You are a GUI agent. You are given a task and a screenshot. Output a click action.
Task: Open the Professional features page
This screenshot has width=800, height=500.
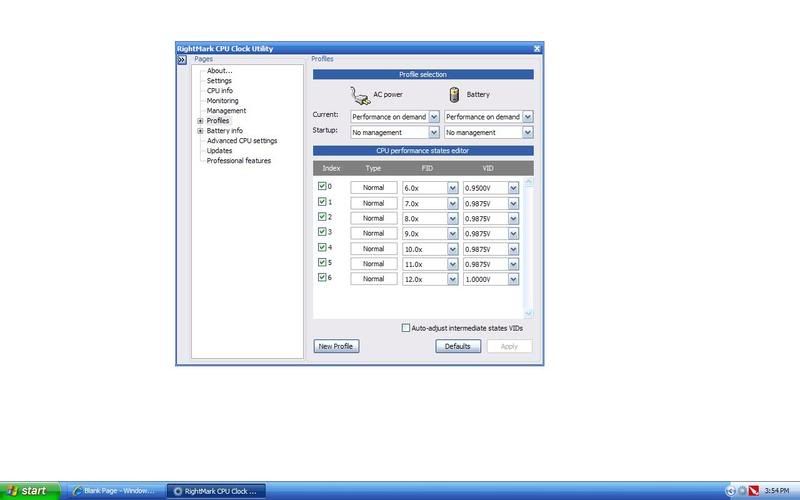click(239, 160)
